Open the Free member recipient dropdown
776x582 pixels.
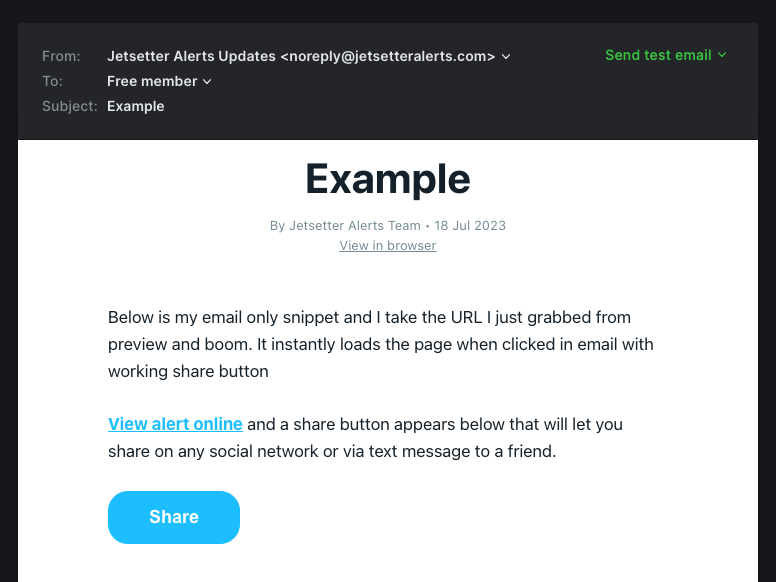(x=159, y=81)
